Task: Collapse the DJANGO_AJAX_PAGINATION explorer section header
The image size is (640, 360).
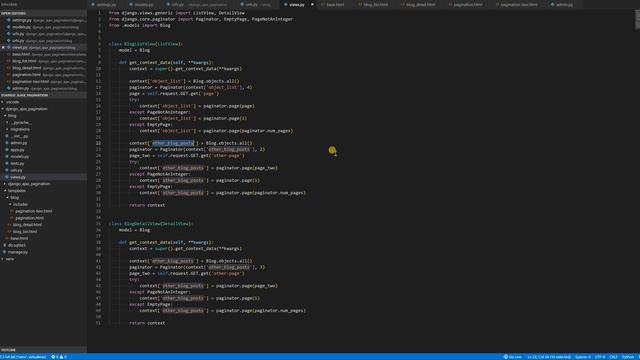Action: click(43, 95)
